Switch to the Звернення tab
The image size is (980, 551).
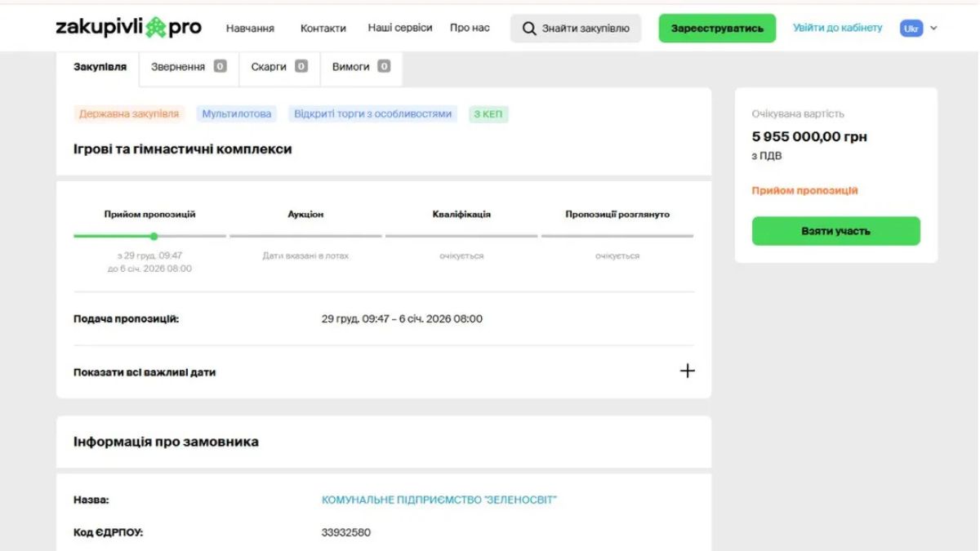[188, 67]
